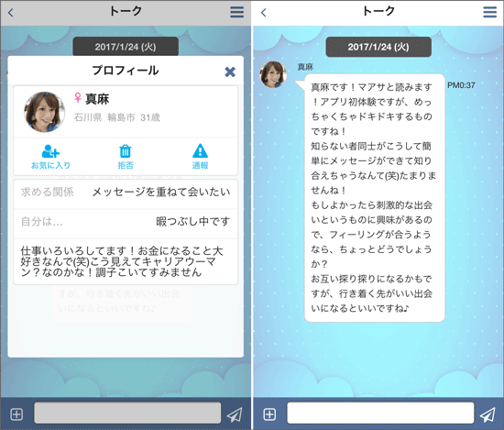Close the profile popup with the X
The width and height of the screenshot is (504, 430).
coord(230,72)
